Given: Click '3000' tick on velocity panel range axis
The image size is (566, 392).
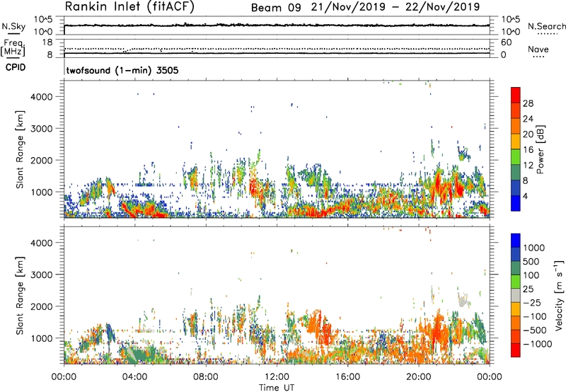Looking at the screenshot, I should pyautogui.click(x=41, y=275).
